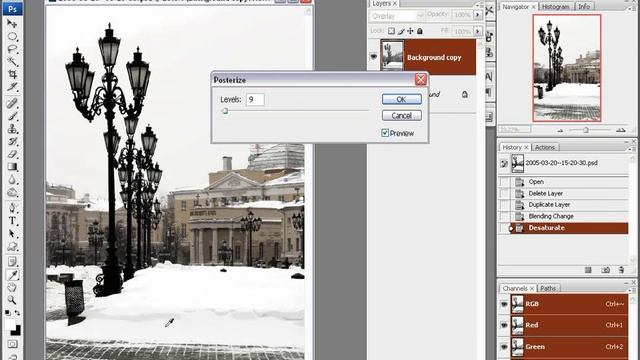Select the History Brush tool
The image size is (640, 360).
point(12,142)
